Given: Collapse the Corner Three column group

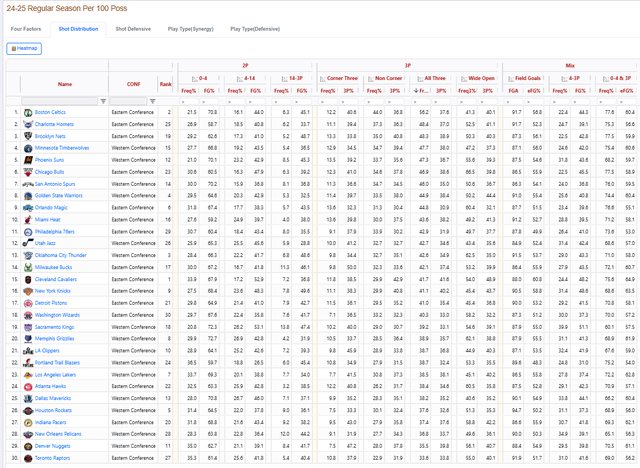Looking at the screenshot, I should 324,77.
